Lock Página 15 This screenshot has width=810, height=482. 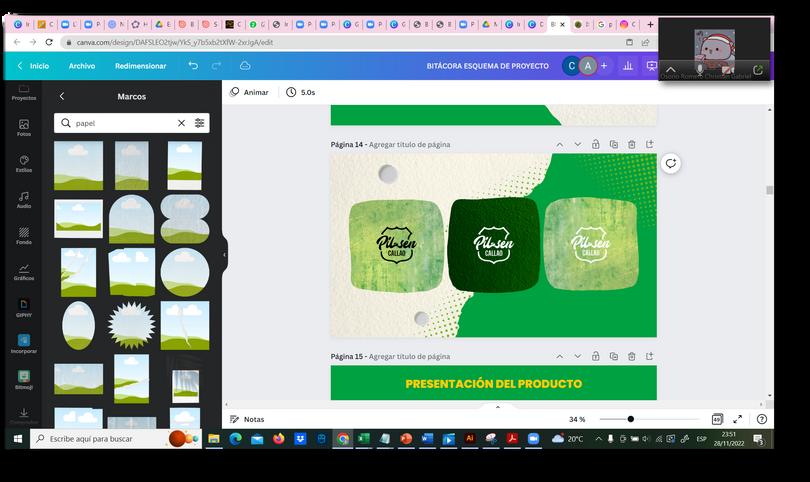click(x=596, y=356)
